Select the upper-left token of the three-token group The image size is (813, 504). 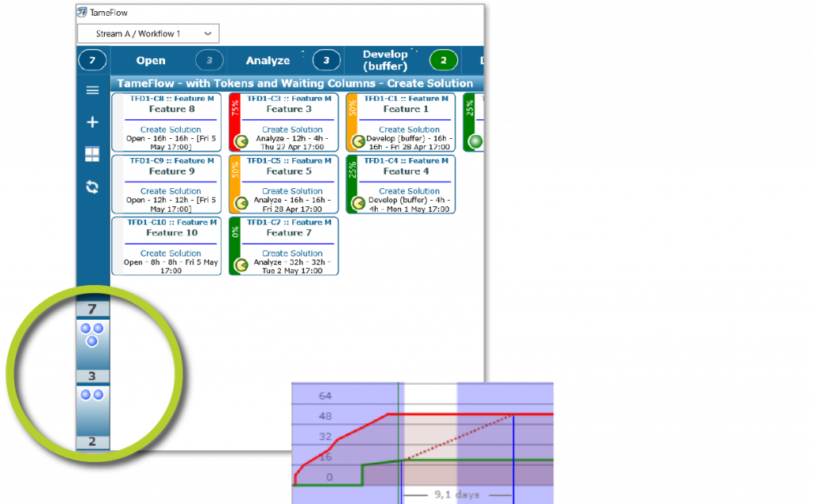tap(86, 329)
